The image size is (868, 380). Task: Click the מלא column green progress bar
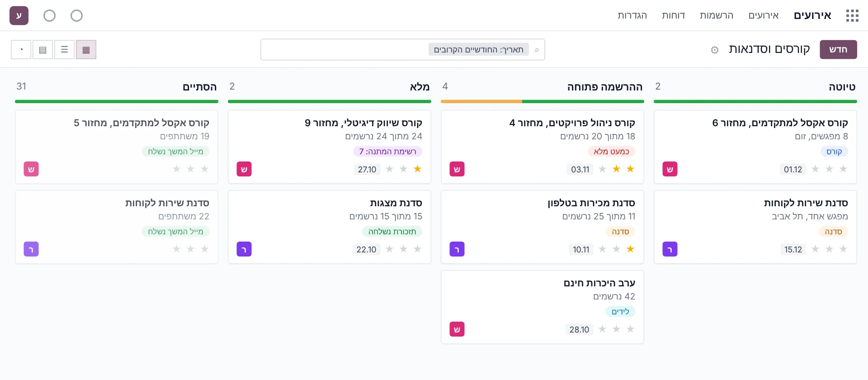330,101
